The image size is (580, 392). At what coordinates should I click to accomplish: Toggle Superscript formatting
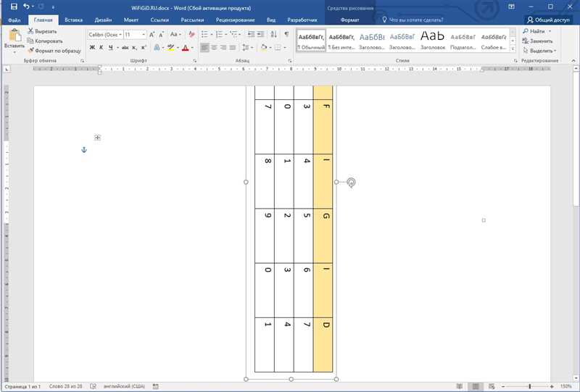pyautogui.click(x=144, y=47)
